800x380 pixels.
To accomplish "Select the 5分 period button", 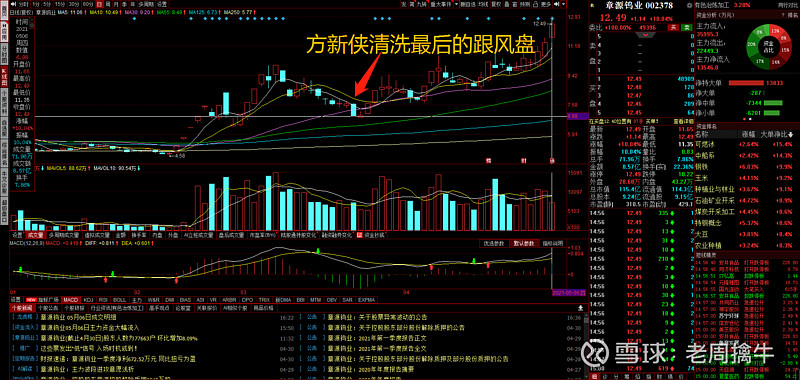I will pyautogui.click(x=47, y=5).
